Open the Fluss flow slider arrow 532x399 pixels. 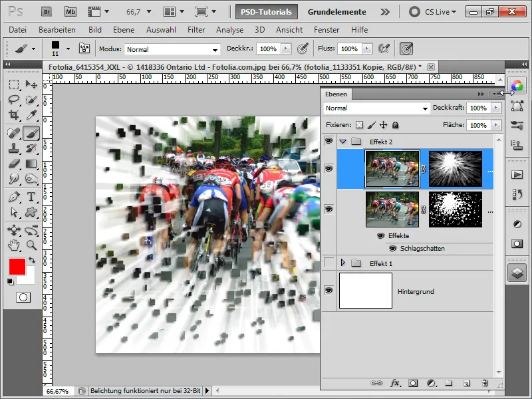[x=367, y=49]
